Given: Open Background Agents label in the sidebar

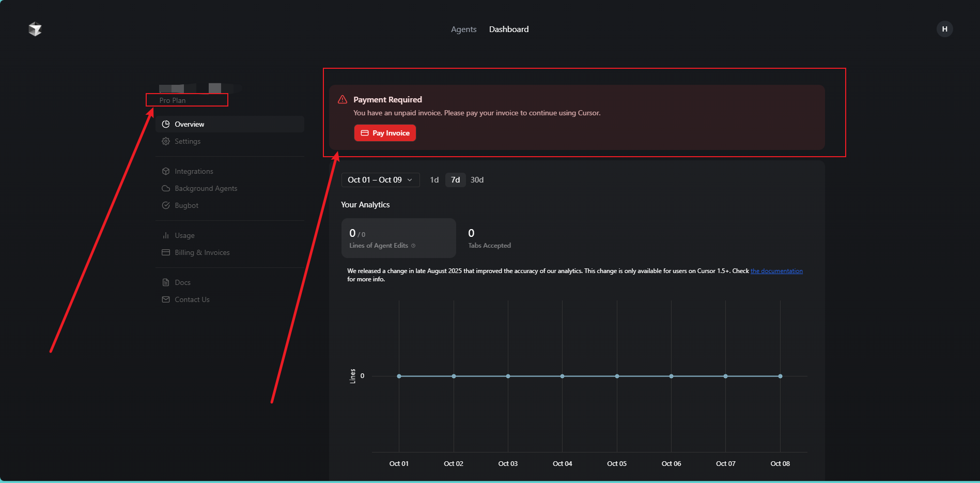Looking at the screenshot, I should click(206, 188).
